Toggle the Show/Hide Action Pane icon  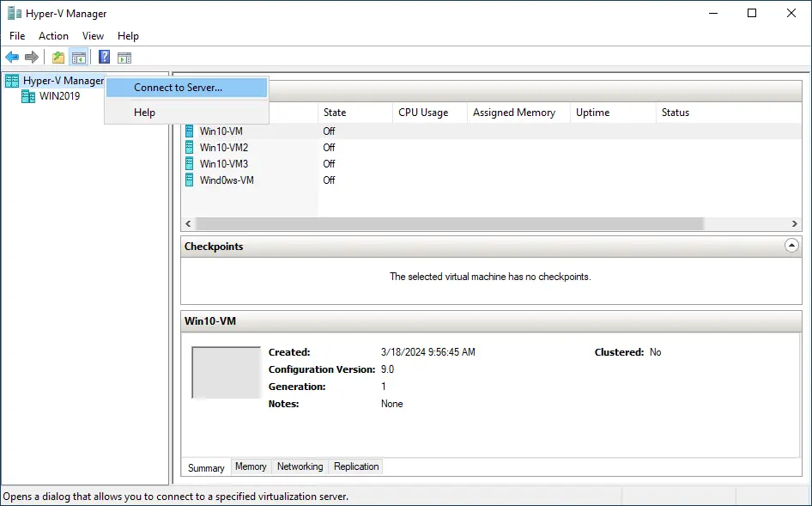124,58
